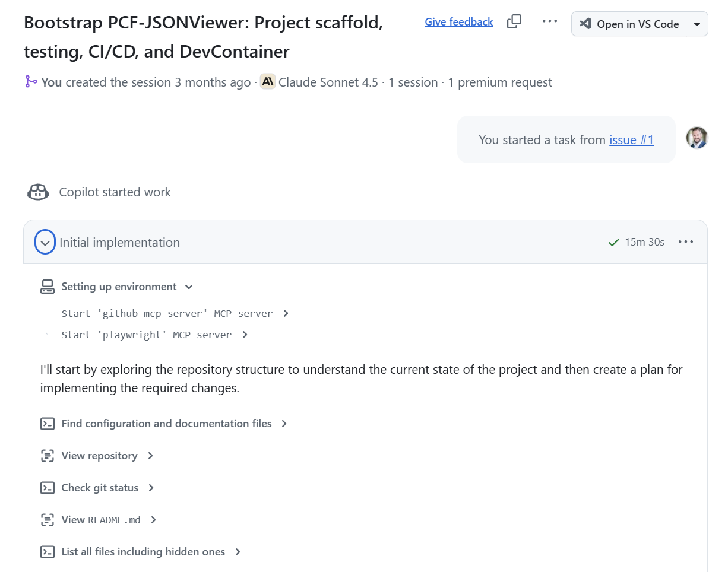This screenshot has width=728, height=572.
Task: Collapse the 'Setting up environment' section
Action: tap(189, 286)
